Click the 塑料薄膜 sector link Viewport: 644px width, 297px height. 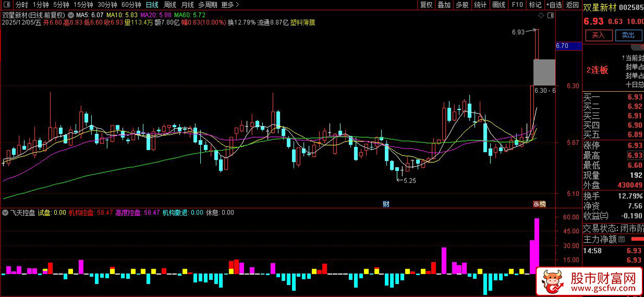[303, 23]
